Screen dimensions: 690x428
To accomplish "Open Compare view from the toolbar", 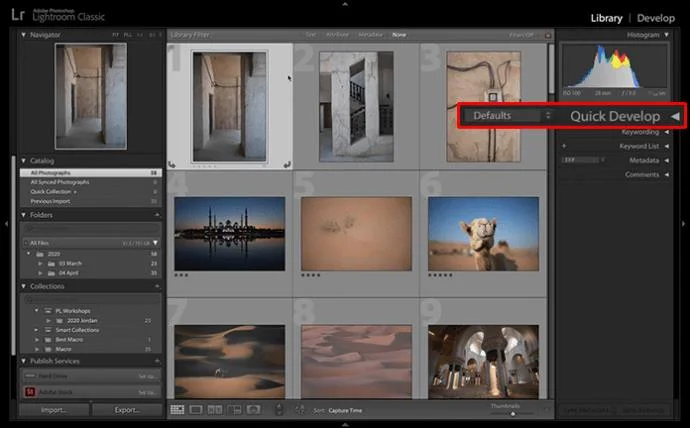I will pyautogui.click(x=215, y=410).
